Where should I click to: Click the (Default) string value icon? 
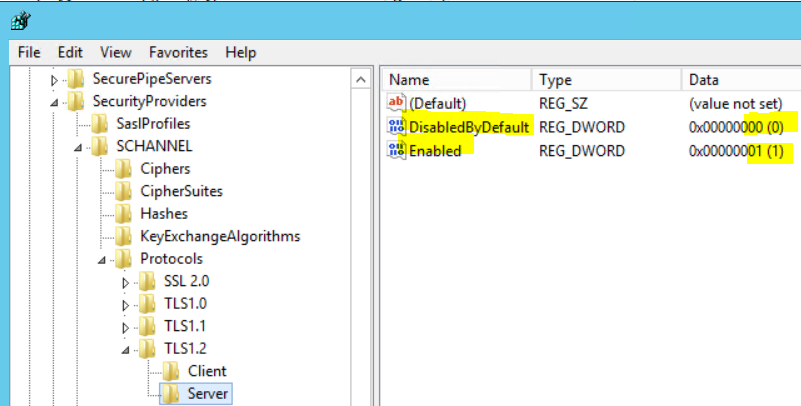point(396,103)
